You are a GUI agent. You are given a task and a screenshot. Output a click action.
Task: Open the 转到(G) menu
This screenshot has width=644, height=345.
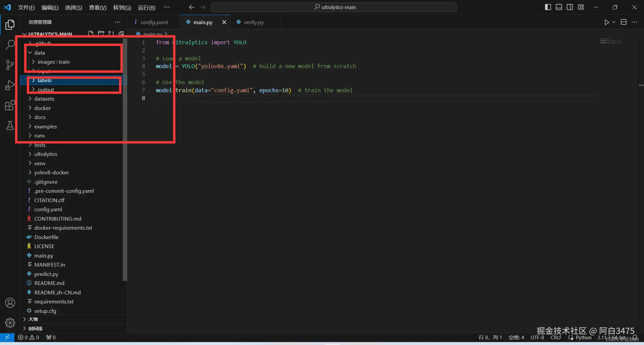pyautogui.click(x=122, y=7)
